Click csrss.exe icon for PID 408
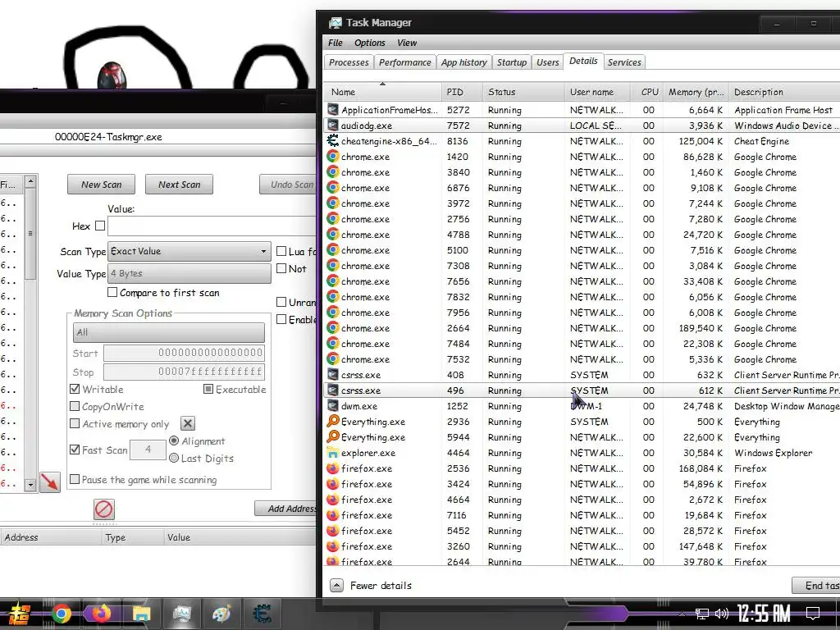The image size is (840, 630). (x=333, y=375)
